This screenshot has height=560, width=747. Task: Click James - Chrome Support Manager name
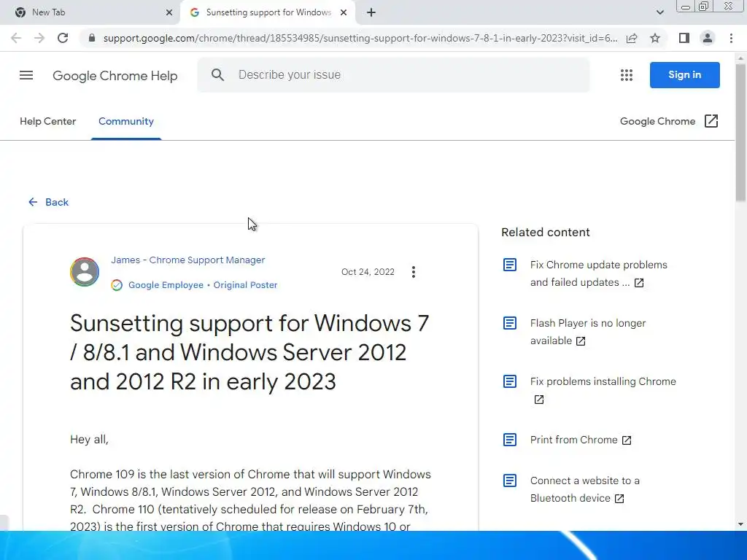pyautogui.click(x=187, y=260)
